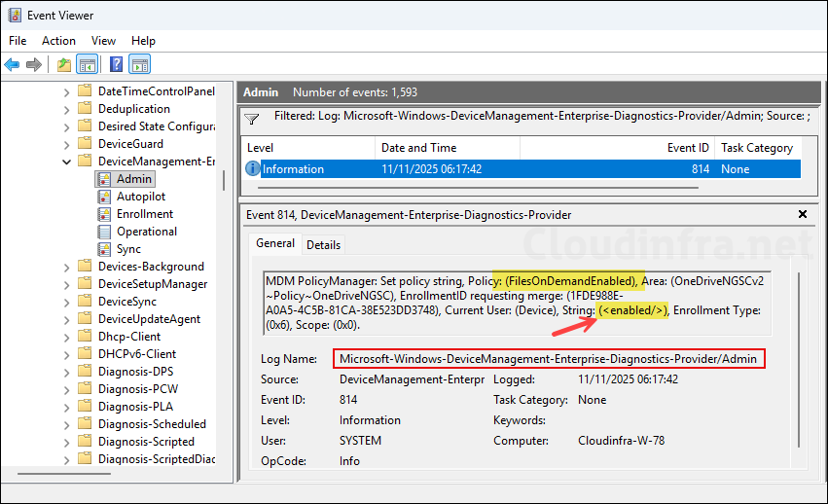Select the Autopilot log icon
This screenshot has height=504, width=828.
[104, 197]
